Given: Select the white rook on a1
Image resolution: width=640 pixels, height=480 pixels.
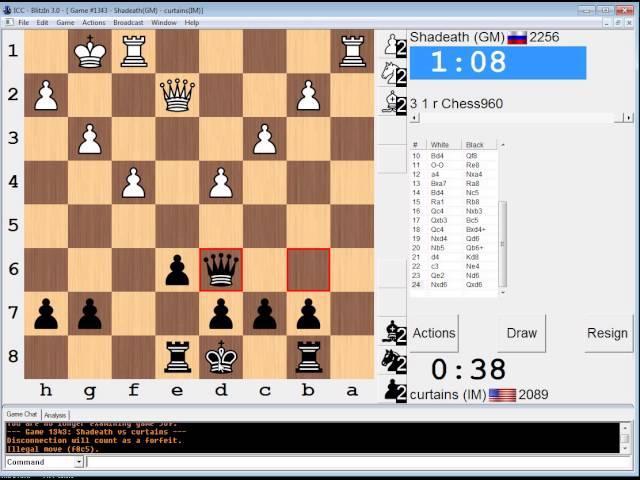Looking at the screenshot, I should click(x=352, y=51).
